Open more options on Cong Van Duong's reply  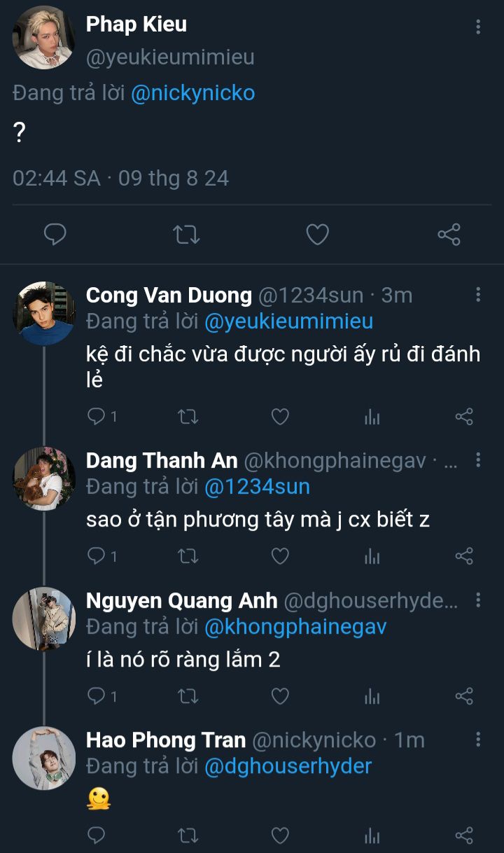(478, 294)
